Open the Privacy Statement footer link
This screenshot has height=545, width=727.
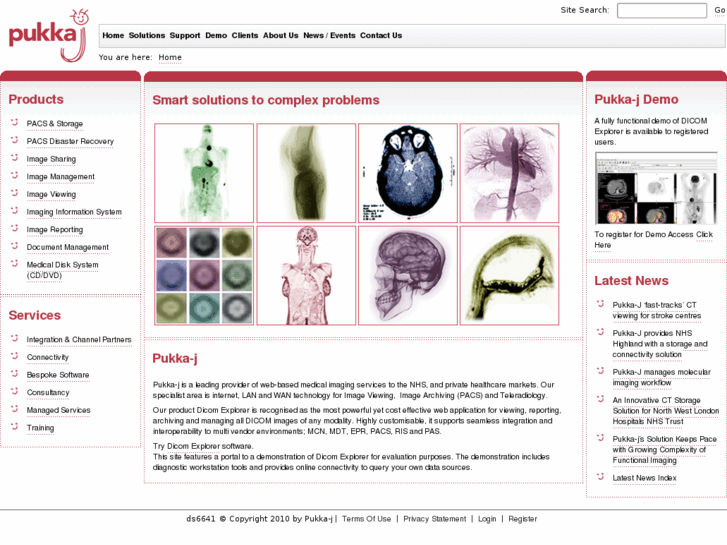coord(434,519)
